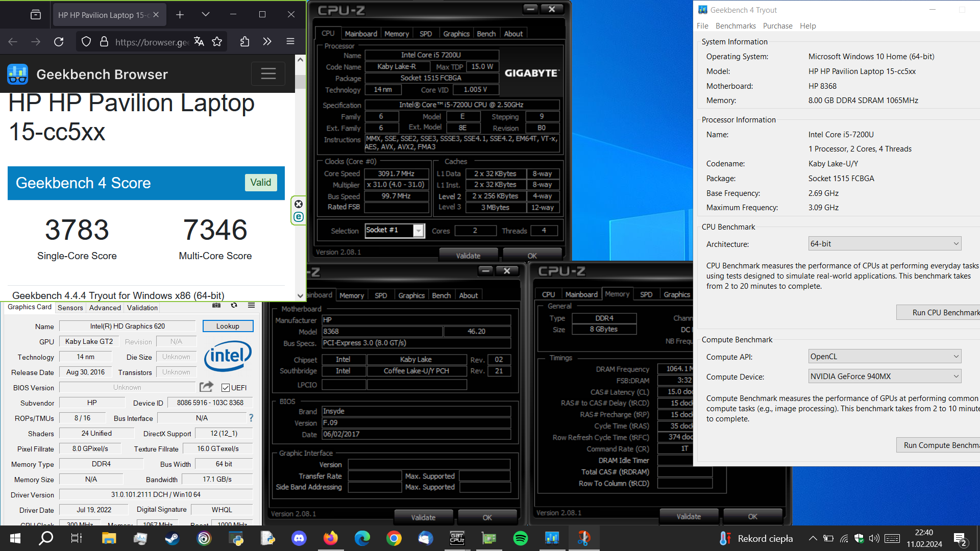Open a new tab in Firefox
This screenshot has height=551, width=980.
[x=180, y=15]
